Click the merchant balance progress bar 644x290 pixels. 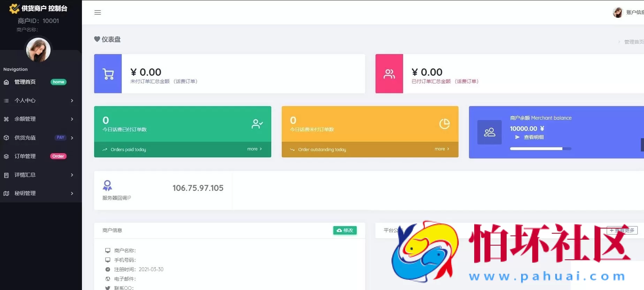540,149
